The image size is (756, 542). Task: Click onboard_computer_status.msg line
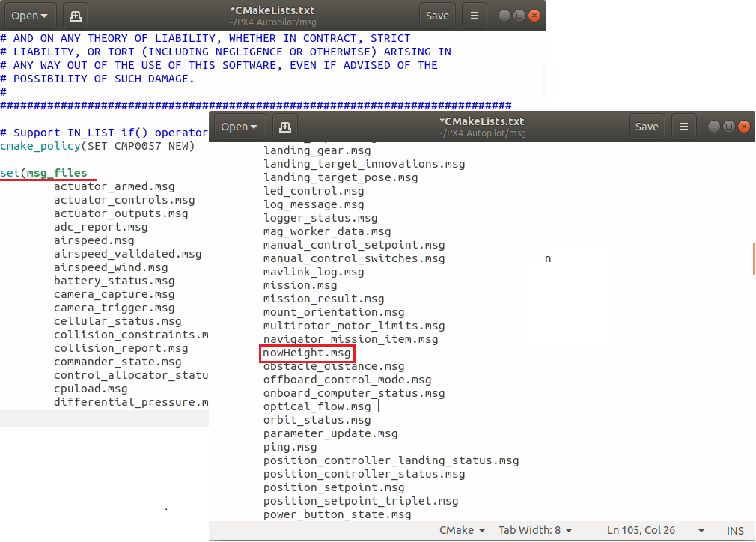pos(354,394)
